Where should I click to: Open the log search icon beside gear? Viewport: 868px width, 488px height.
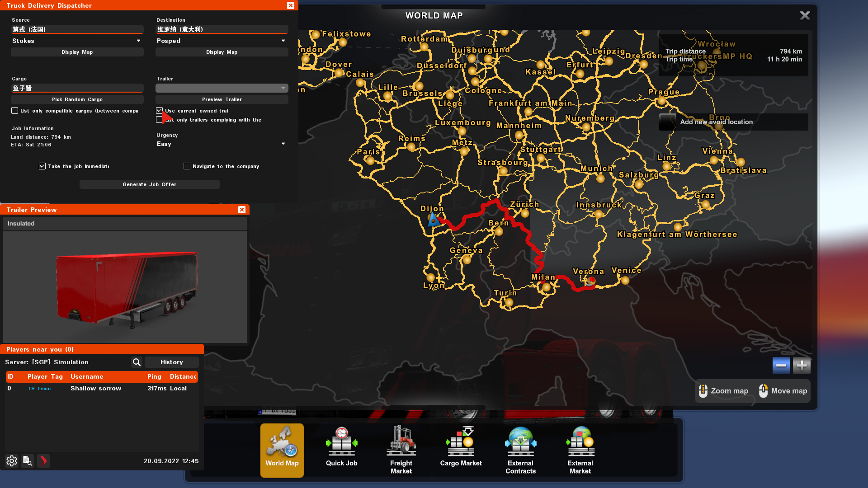coord(28,461)
